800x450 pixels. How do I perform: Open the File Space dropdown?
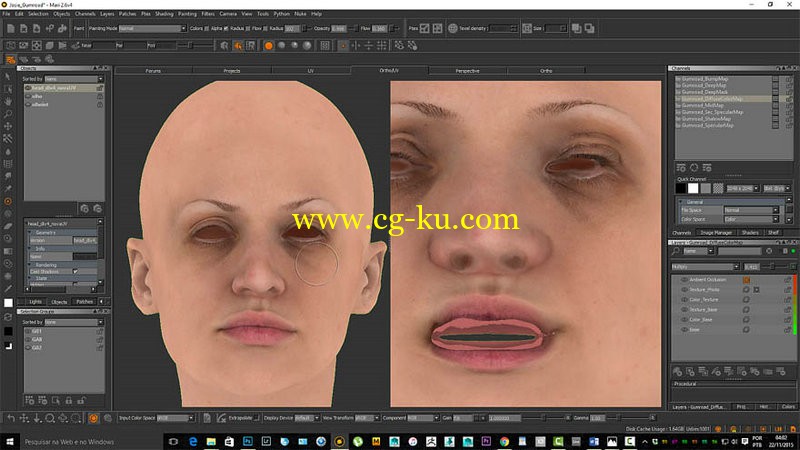point(751,210)
